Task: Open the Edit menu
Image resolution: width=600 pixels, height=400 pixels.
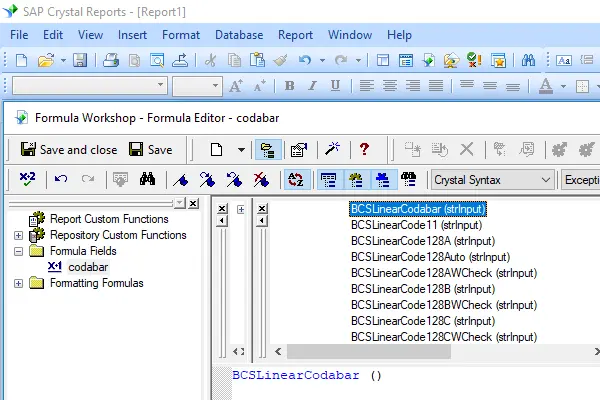Action: tap(53, 35)
